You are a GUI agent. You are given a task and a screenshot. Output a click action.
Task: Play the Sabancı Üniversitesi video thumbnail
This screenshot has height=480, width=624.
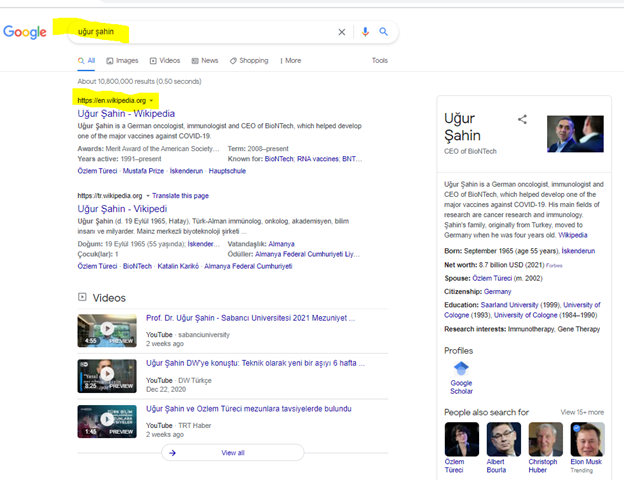107,330
